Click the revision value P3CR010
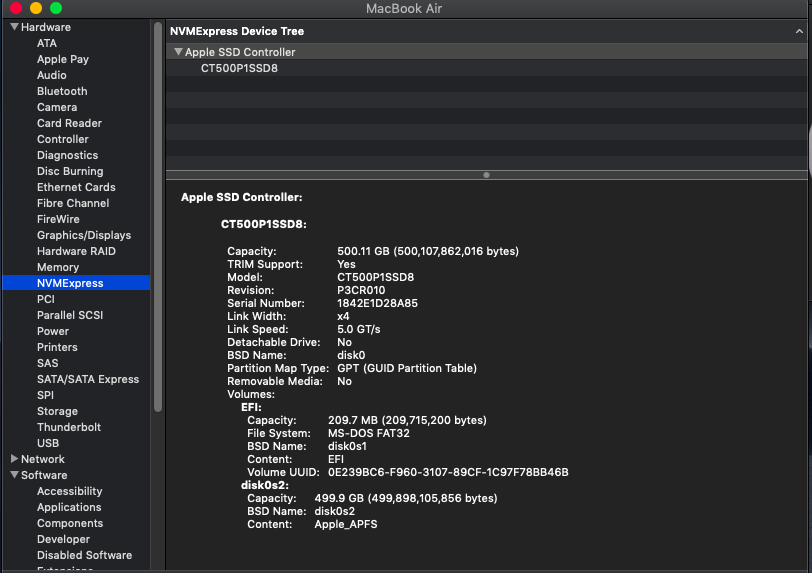The image size is (812, 573). [361, 291]
